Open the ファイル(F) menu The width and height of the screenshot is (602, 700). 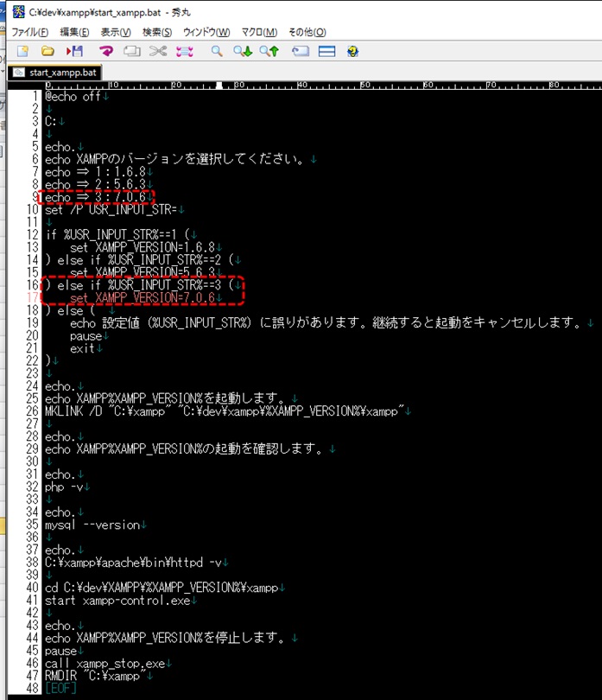point(29,32)
